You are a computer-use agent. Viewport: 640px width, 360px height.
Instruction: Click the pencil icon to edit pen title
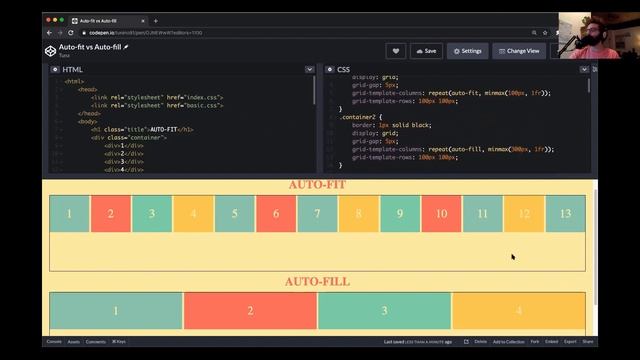[x=126, y=47]
